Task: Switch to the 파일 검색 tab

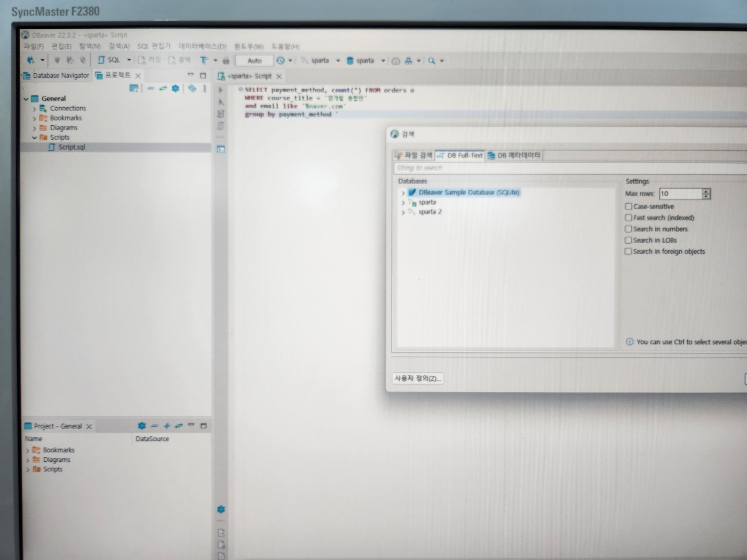Action: pyautogui.click(x=413, y=155)
